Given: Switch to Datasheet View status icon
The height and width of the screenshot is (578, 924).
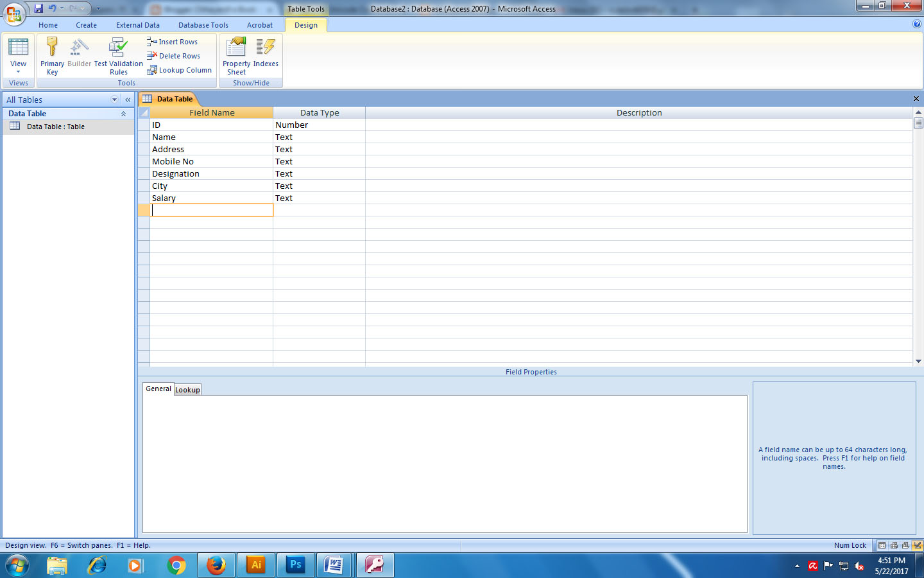Looking at the screenshot, I should [882, 545].
